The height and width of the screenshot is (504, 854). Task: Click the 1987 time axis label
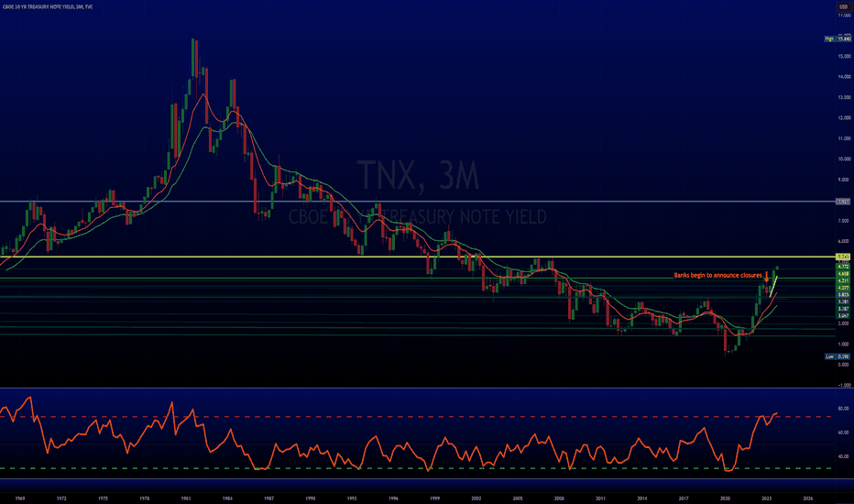coord(269,499)
